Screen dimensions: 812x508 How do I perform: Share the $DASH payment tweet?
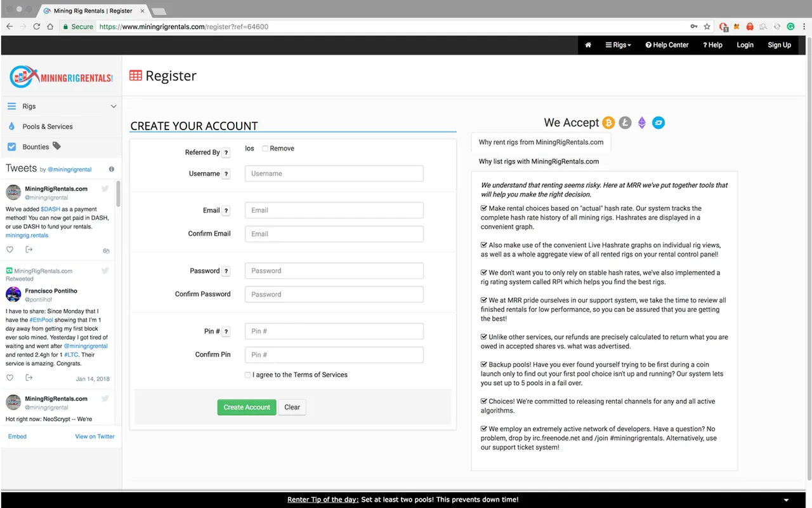click(29, 250)
